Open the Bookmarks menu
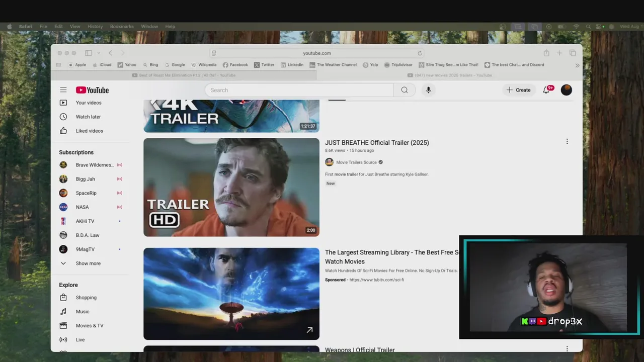 [x=122, y=27]
